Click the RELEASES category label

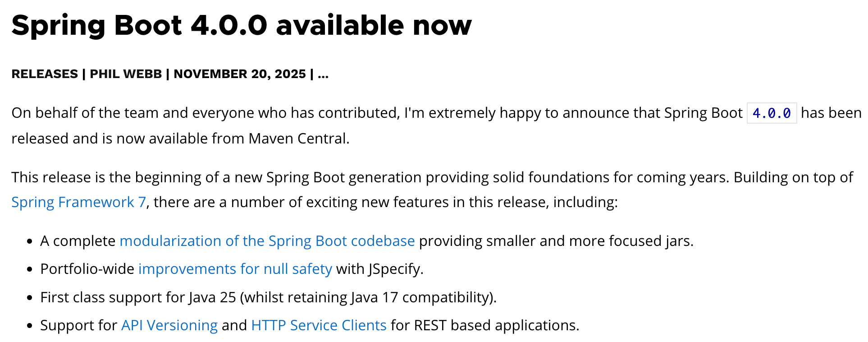[45, 74]
